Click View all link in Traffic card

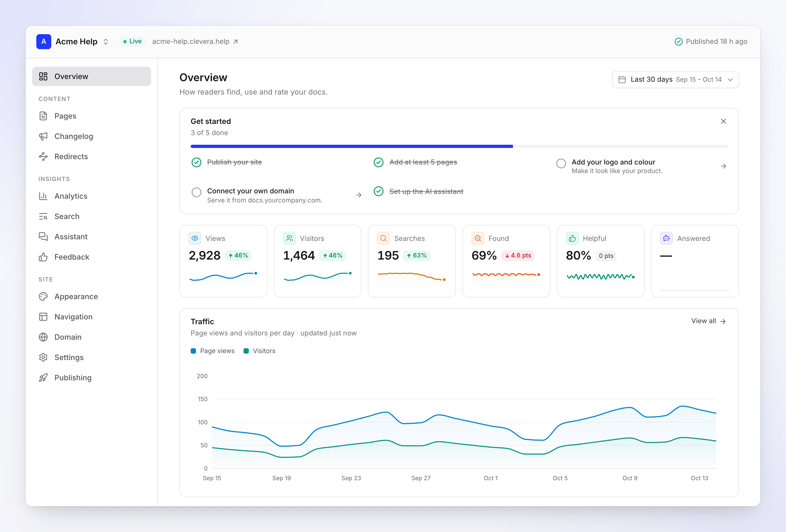709,321
